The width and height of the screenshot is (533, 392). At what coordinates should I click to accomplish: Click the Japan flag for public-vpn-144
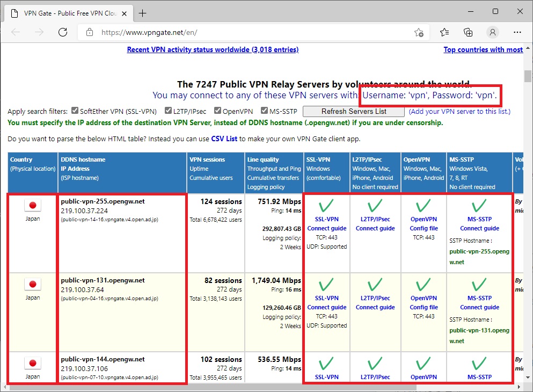tap(33, 363)
